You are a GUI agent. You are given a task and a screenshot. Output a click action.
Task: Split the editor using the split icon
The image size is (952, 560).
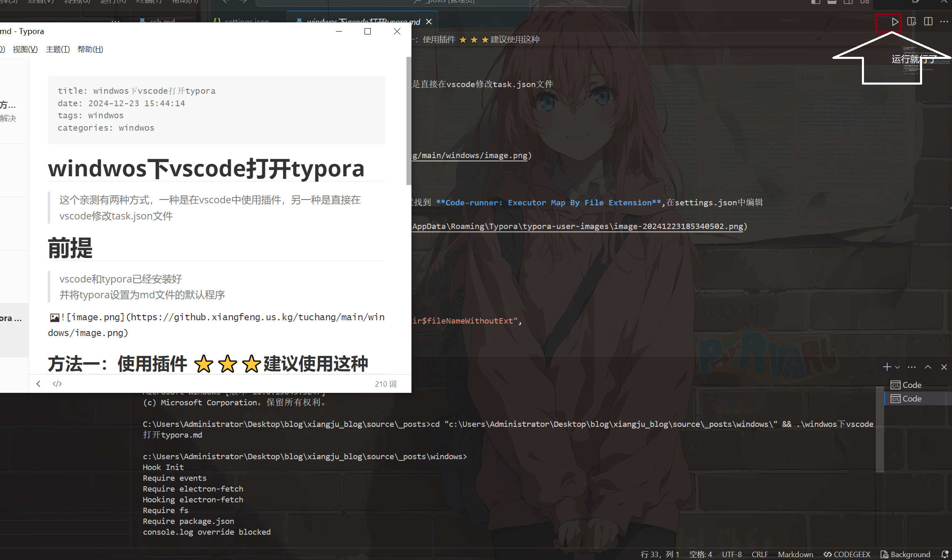[x=928, y=21]
